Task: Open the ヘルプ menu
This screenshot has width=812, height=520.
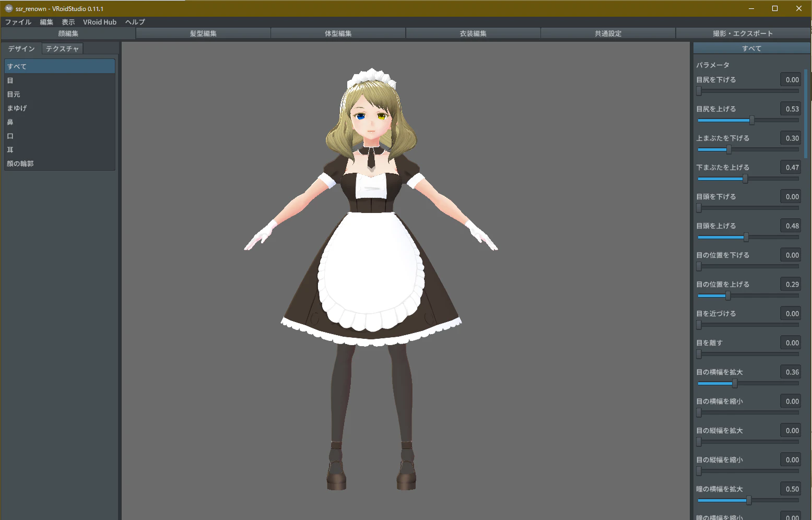Action: [x=135, y=22]
